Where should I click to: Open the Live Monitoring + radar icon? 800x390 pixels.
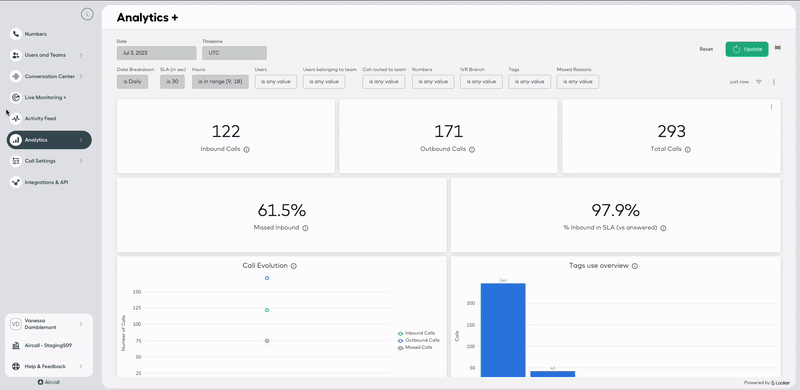16,97
